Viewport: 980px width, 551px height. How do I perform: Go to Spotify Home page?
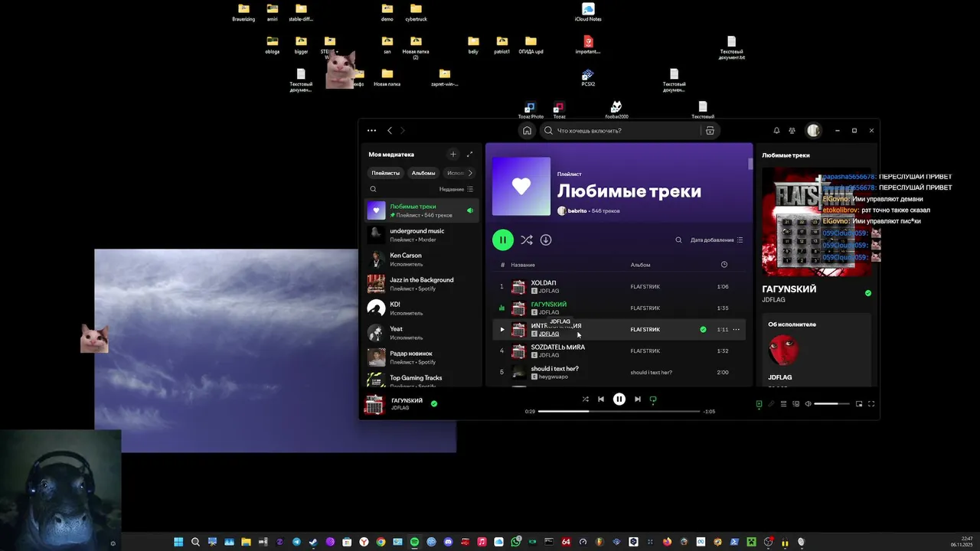(x=527, y=131)
